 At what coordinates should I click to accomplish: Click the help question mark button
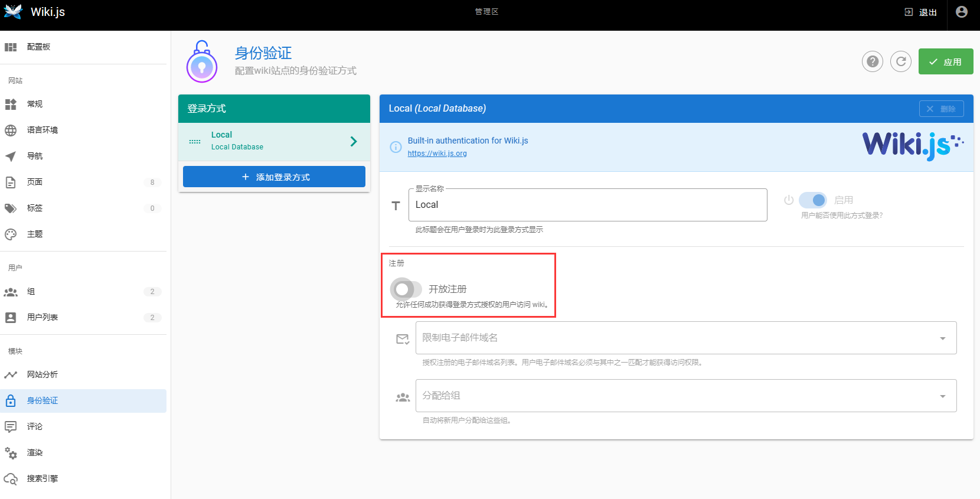pyautogui.click(x=873, y=61)
